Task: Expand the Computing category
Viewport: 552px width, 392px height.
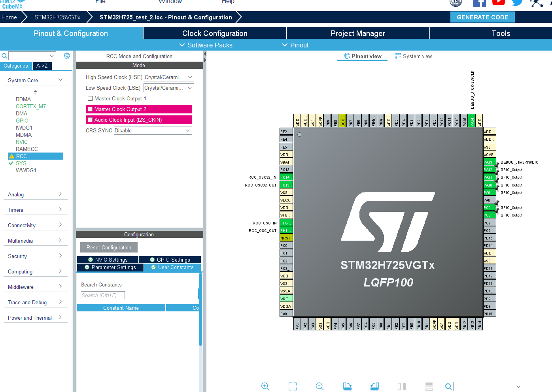Action: click(36, 271)
